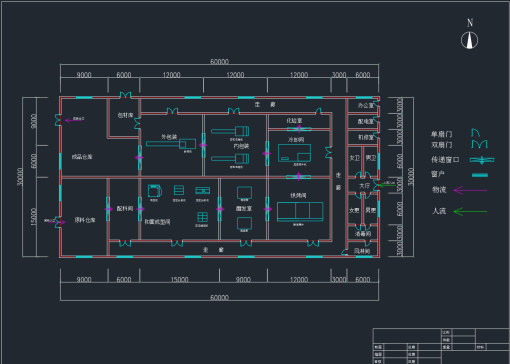Select the double entrance door of 大厅
Image resolution: width=510 pixels, height=364 pixels.
click(x=376, y=185)
